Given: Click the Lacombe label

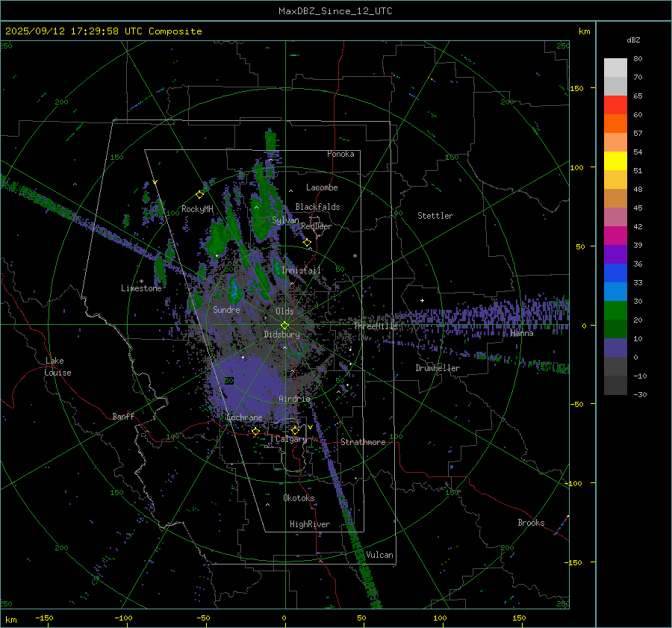Looking at the screenshot, I should pyautogui.click(x=322, y=187).
